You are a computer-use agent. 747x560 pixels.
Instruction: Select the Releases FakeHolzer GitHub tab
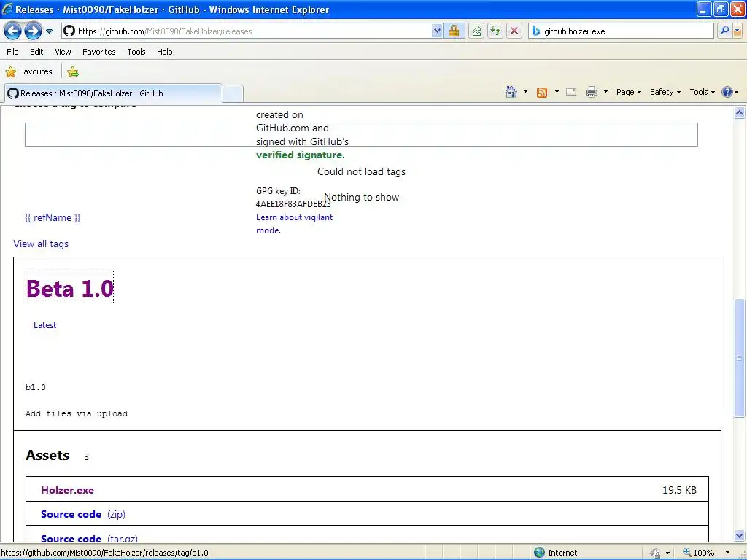(x=113, y=93)
